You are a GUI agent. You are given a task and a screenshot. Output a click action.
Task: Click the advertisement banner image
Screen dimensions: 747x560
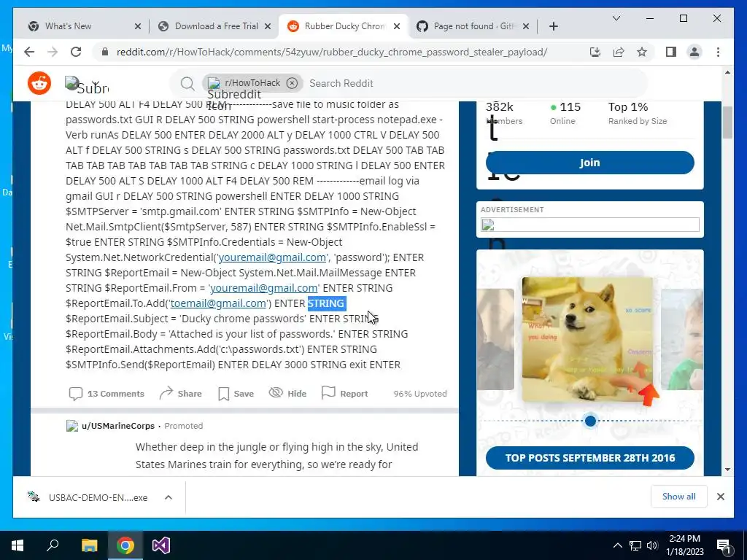[x=589, y=225]
